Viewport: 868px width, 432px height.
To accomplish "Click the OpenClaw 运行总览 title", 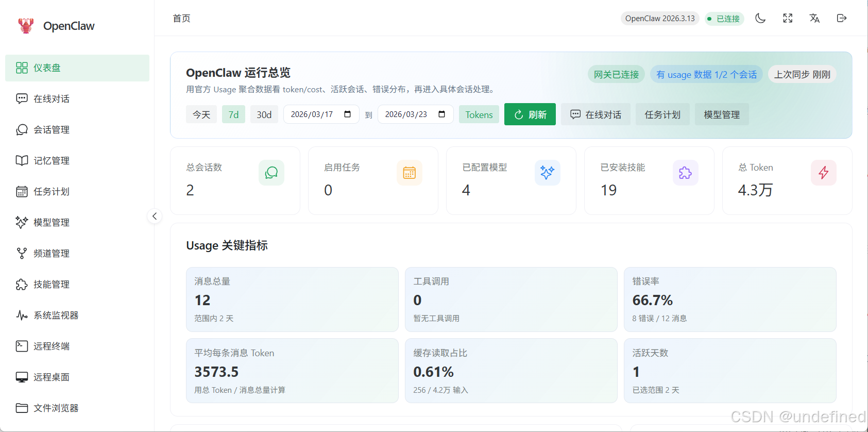I will (x=238, y=73).
